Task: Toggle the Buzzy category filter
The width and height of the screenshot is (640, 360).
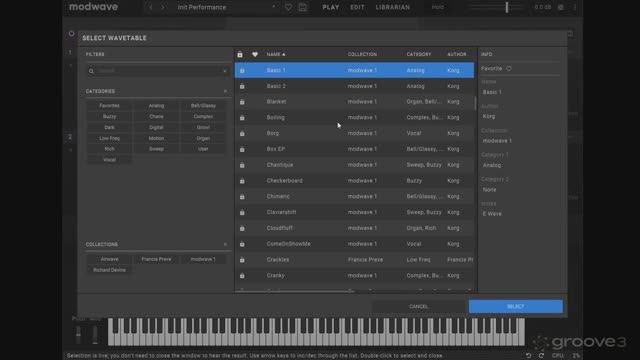Action: click(109, 117)
